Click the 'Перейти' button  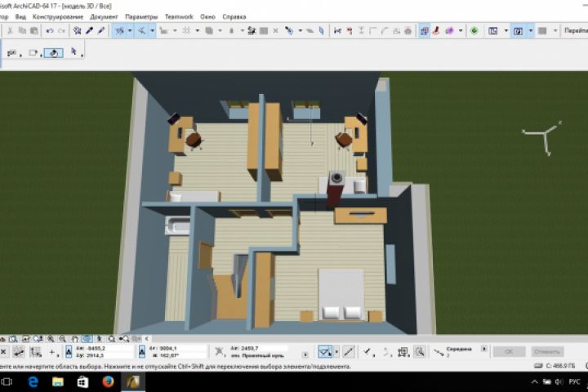tap(576, 31)
